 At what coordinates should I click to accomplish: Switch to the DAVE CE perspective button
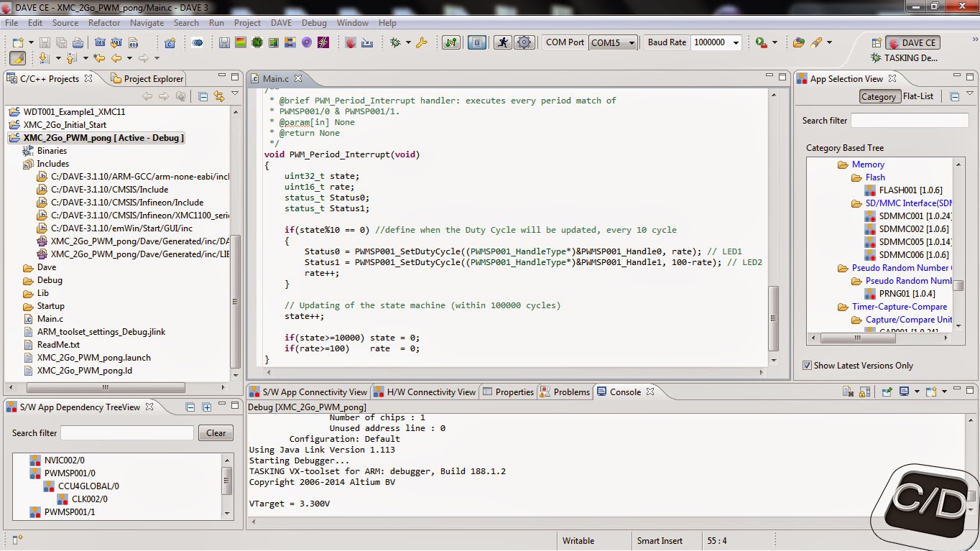tap(912, 42)
